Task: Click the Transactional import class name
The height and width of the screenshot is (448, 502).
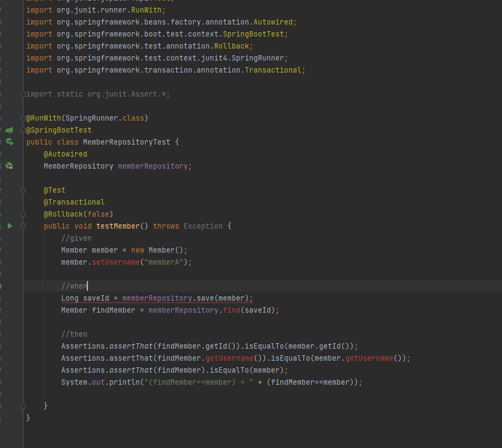Action: [273, 70]
